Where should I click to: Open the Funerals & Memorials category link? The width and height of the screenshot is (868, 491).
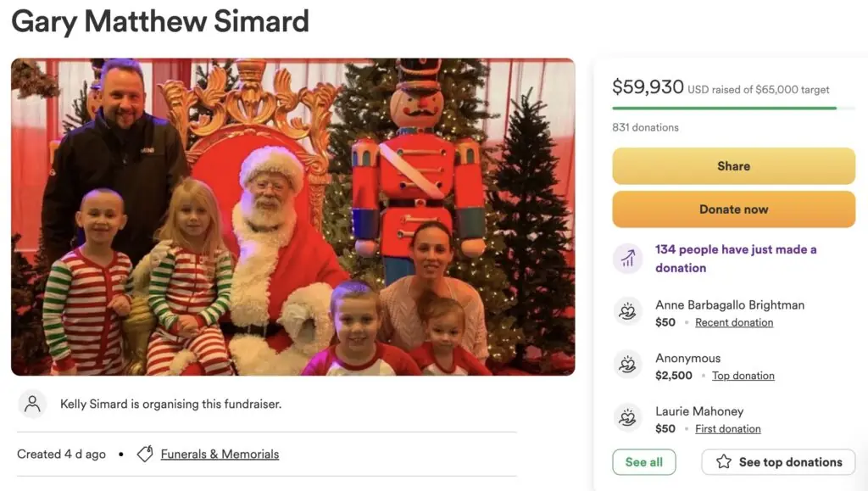(x=220, y=455)
